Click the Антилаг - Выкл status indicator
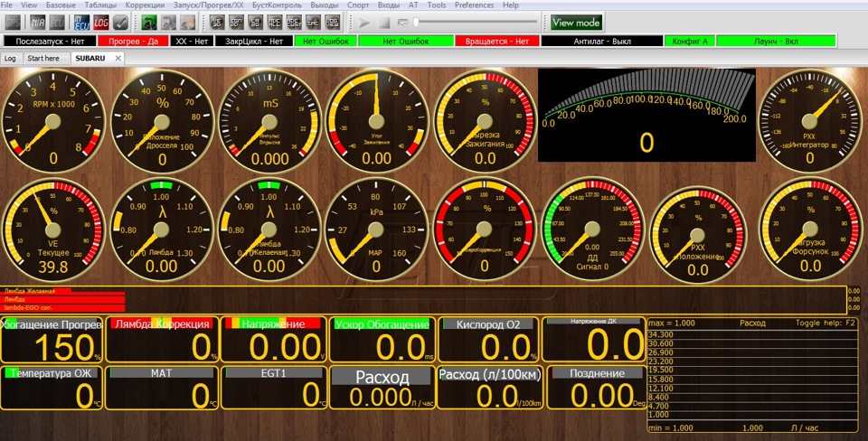868x441 pixels. click(600, 41)
